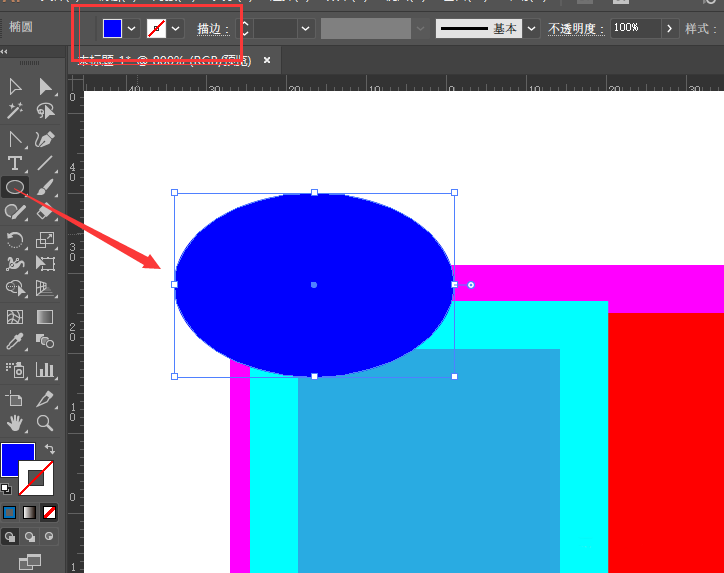Click blue fill swatch in control bar
The width and height of the screenshot is (724, 573).
[x=112, y=29]
